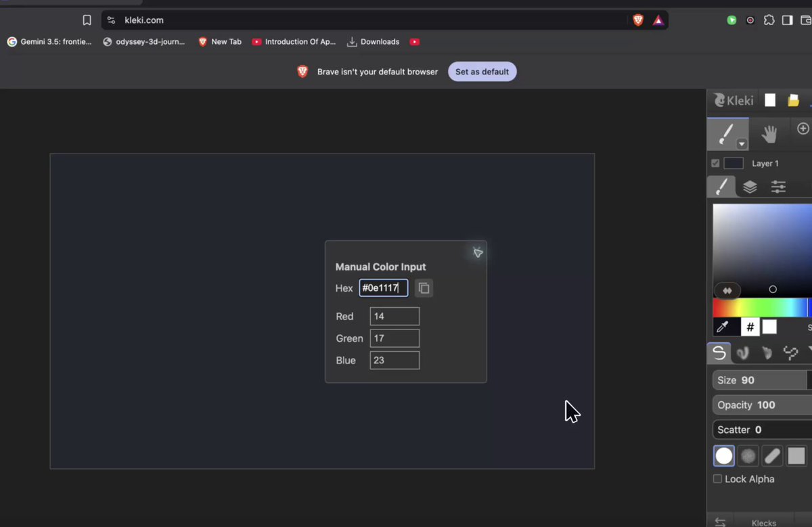The width and height of the screenshot is (812, 527).
Task: Enable the Lock Alpha checkbox
Action: point(717,479)
